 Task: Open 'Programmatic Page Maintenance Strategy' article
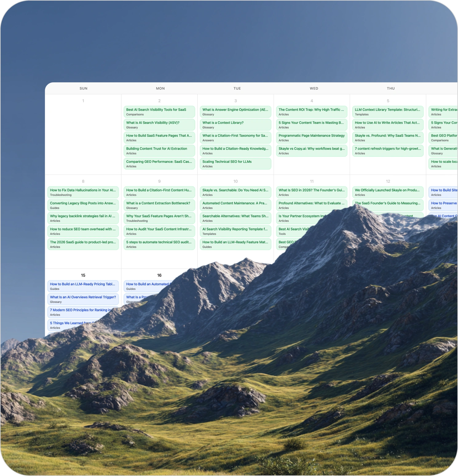pyautogui.click(x=311, y=138)
